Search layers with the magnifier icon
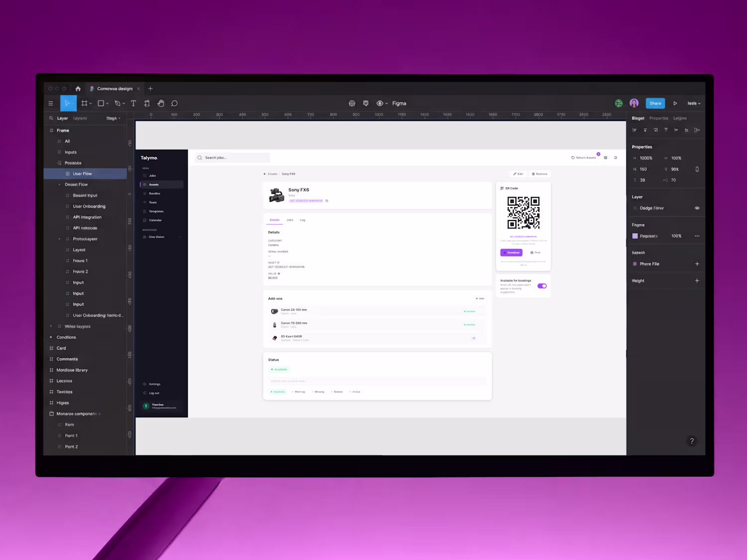This screenshot has width=747, height=560. 51,118
